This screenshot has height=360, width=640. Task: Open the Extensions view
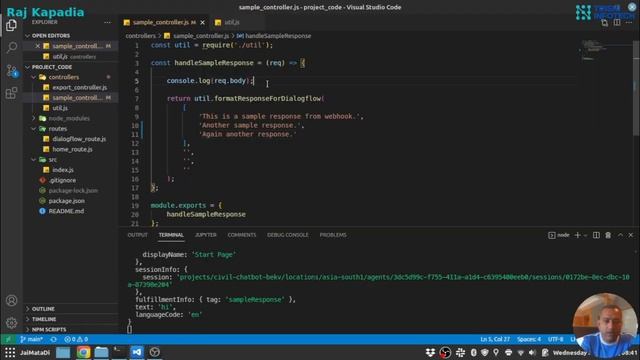(11, 93)
